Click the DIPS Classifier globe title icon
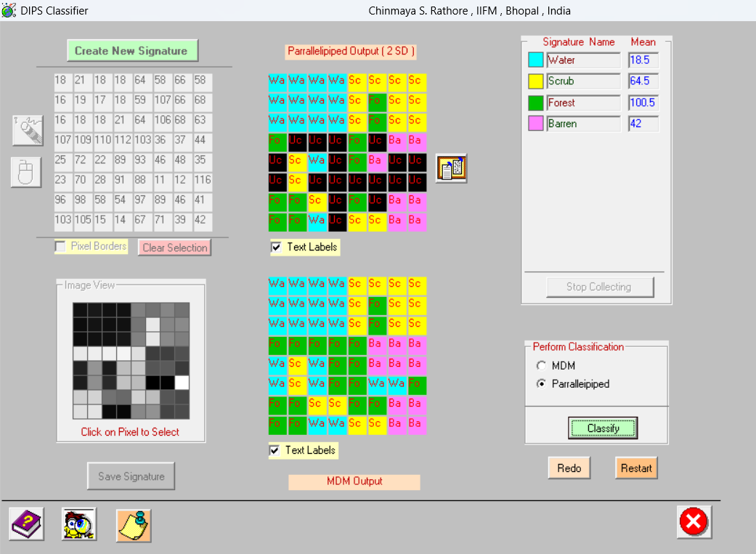Image resolution: width=756 pixels, height=554 pixels. pos(9,10)
